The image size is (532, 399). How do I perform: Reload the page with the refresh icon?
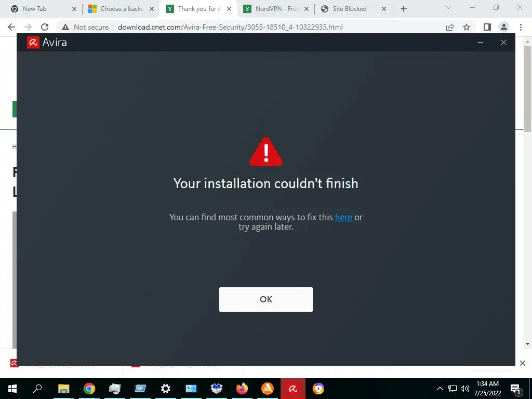pyautogui.click(x=45, y=27)
